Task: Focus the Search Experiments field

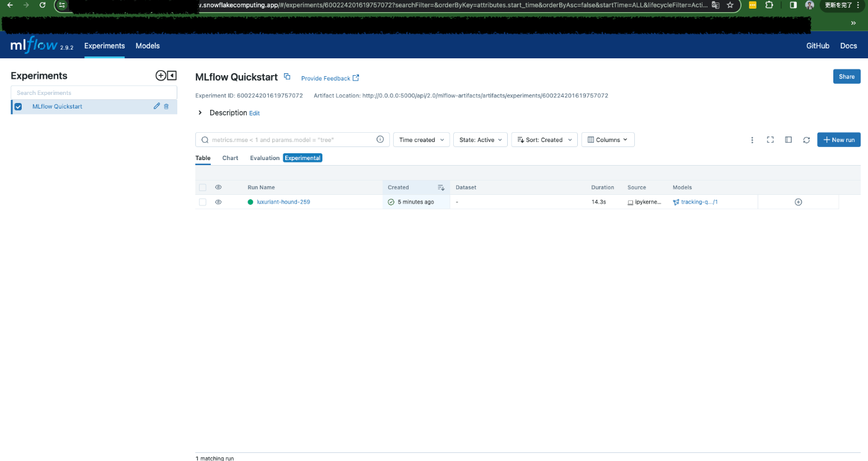Action: (x=94, y=93)
